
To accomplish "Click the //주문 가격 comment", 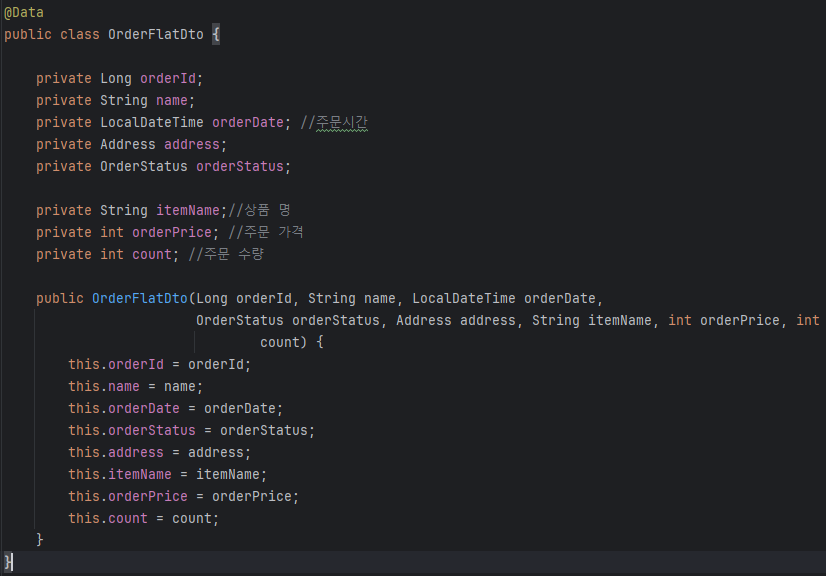I will pos(266,232).
